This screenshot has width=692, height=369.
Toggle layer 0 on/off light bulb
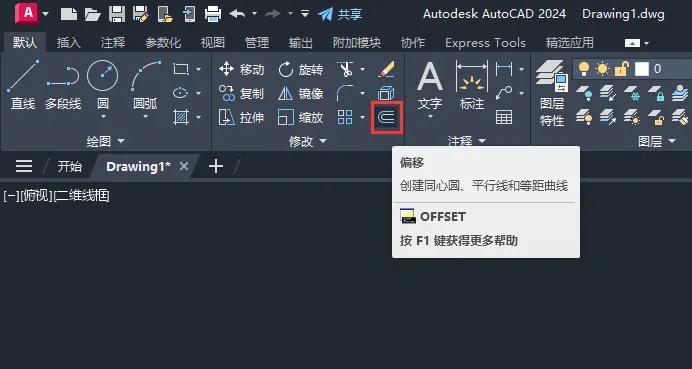point(584,69)
